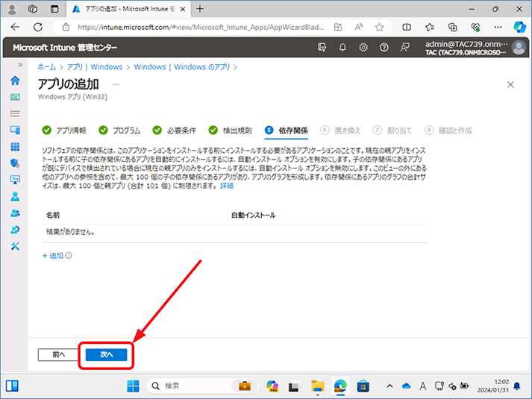
Task: Open the settings gear in the Intune header
Action: point(363,48)
